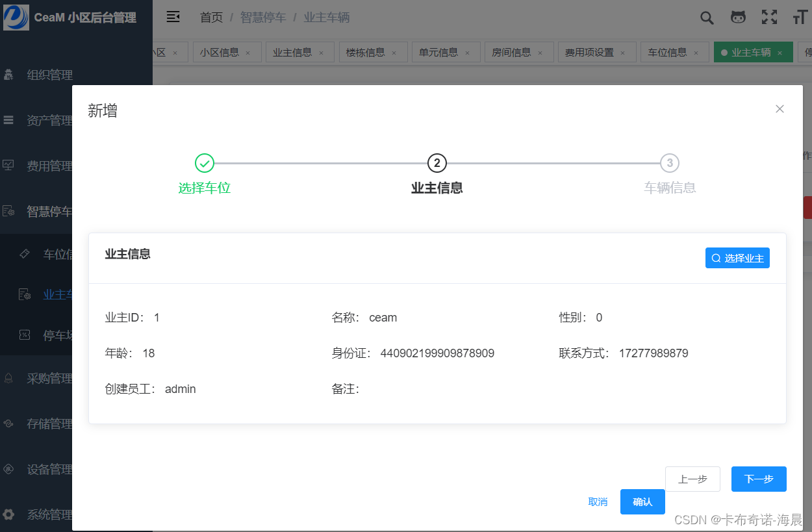Viewport: 812px width, 532px height.
Task: Click the 业主车辆 submenu icon
Action: click(x=25, y=294)
